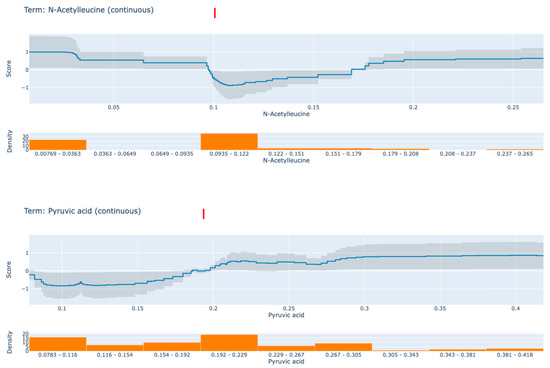The image size is (550, 368).
Task: Click the orange density bar for 0.267 - 0.305
Action: pos(343,347)
